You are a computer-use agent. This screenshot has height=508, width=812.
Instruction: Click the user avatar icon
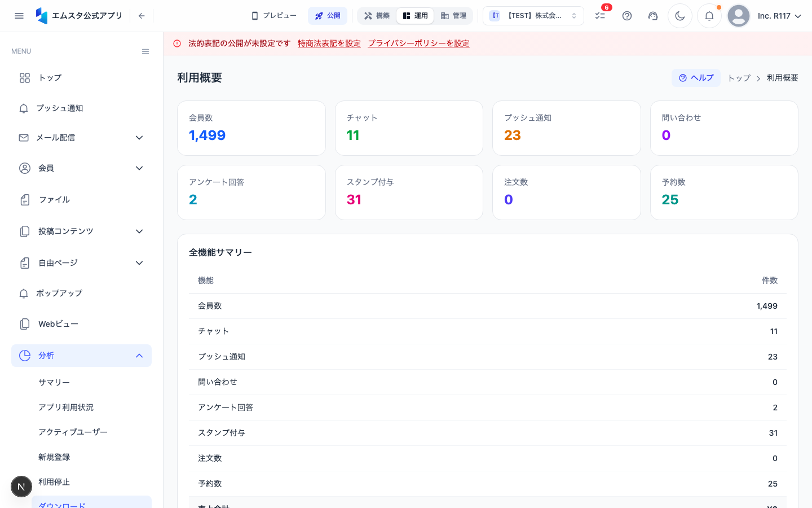(739, 16)
